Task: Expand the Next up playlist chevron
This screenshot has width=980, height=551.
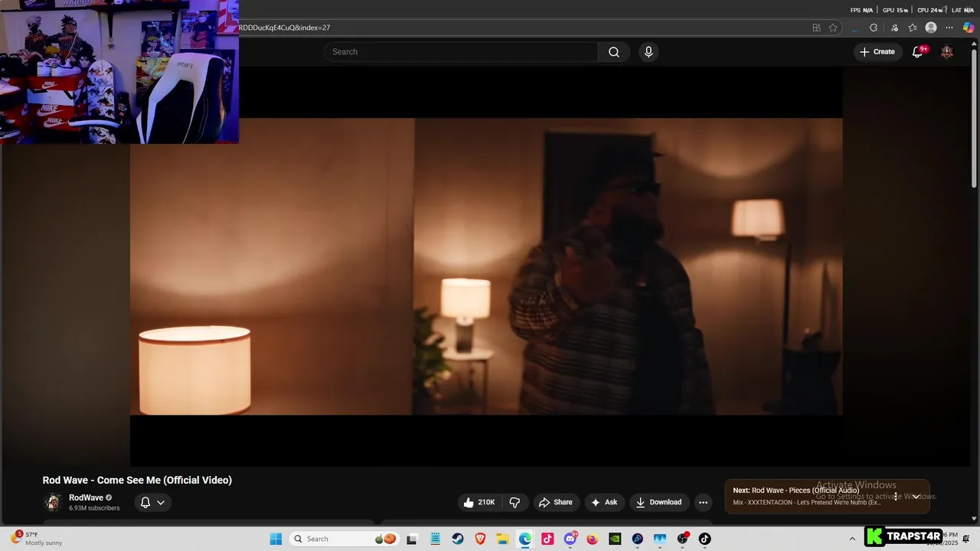Action: 916,497
